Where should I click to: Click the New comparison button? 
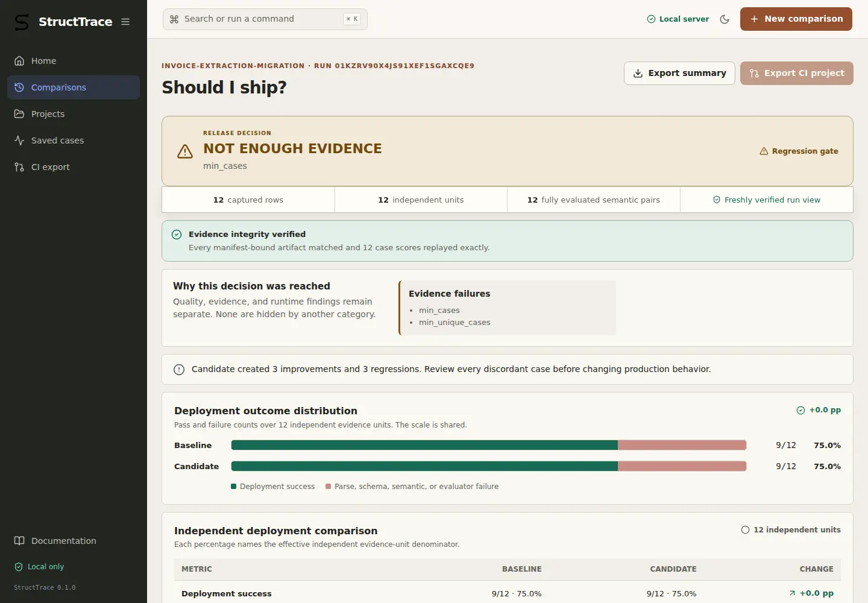(x=796, y=19)
